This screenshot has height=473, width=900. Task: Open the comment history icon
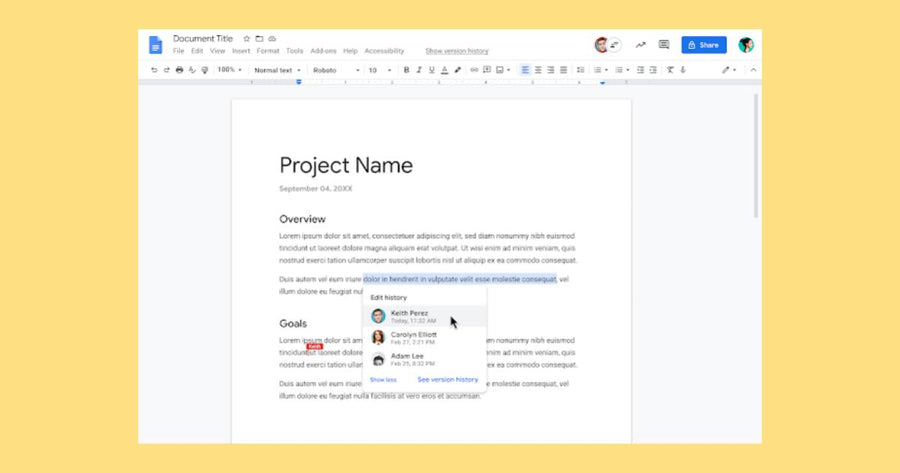[664, 45]
